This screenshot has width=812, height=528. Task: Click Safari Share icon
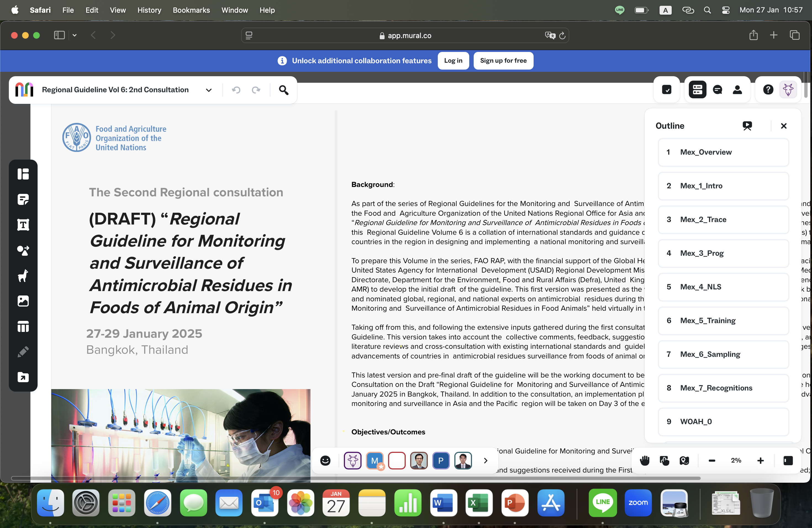pos(753,35)
